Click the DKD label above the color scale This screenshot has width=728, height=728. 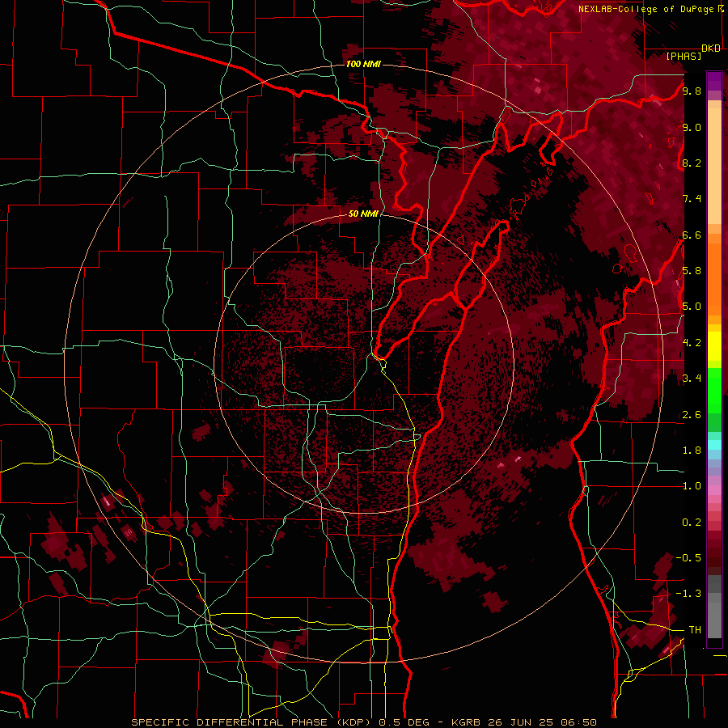711,49
